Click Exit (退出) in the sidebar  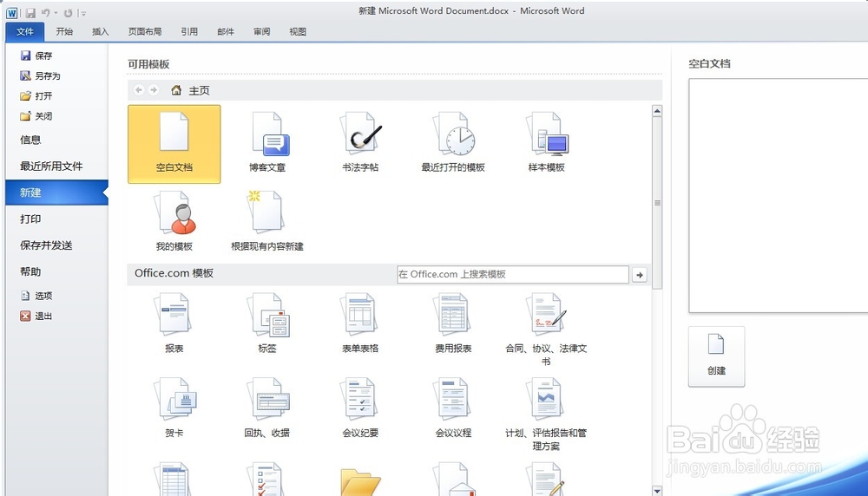click(36, 317)
